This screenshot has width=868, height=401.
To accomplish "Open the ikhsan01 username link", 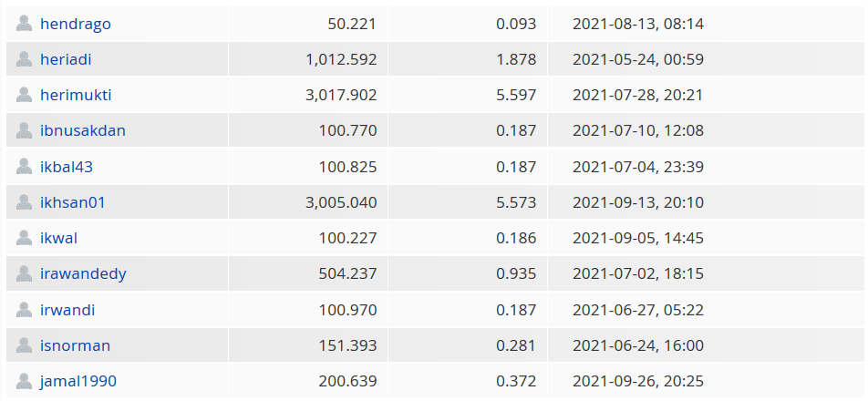I will pyautogui.click(x=73, y=202).
